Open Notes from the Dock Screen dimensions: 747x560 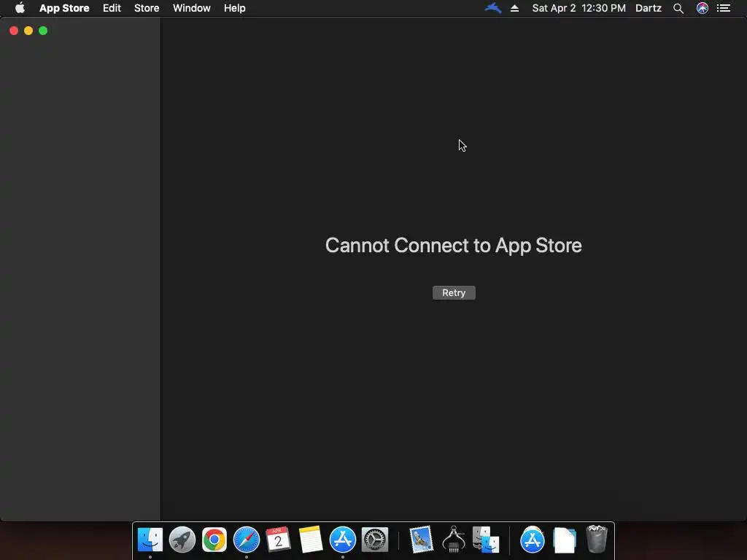[311, 540]
